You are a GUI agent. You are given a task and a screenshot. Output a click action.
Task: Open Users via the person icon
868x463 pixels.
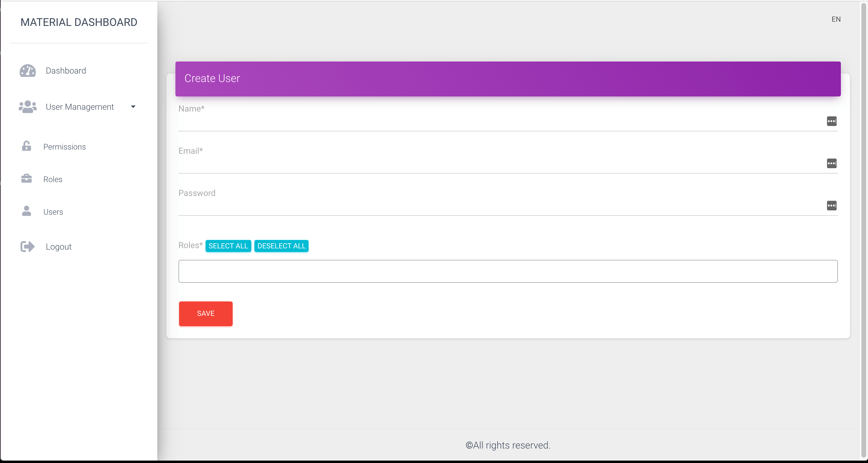pyautogui.click(x=27, y=211)
